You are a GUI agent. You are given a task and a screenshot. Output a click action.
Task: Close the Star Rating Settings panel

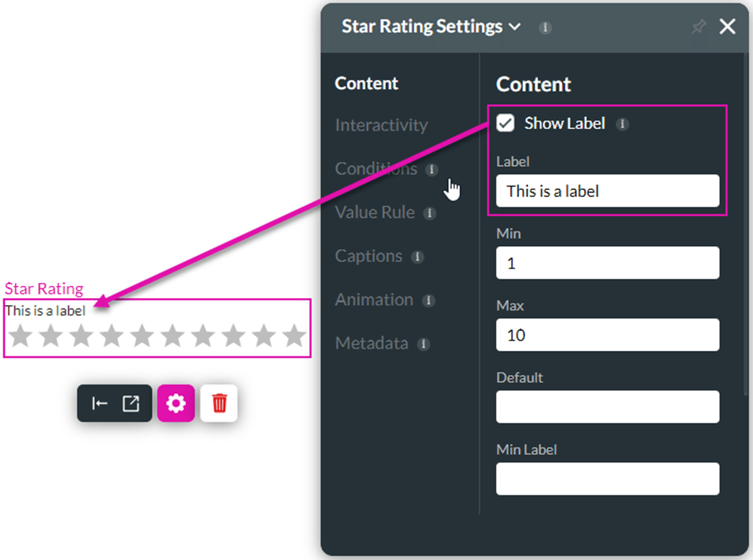[x=727, y=26]
